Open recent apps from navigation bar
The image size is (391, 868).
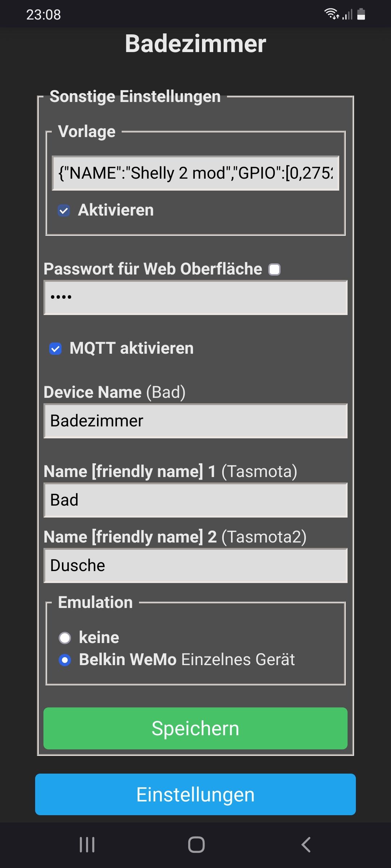pyautogui.click(x=87, y=845)
